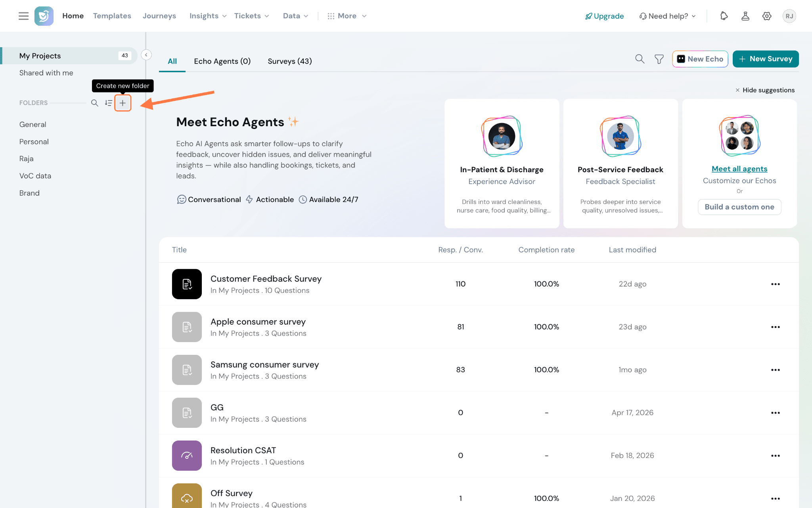Open options menu for Resolution CSAT

click(x=776, y=455)
